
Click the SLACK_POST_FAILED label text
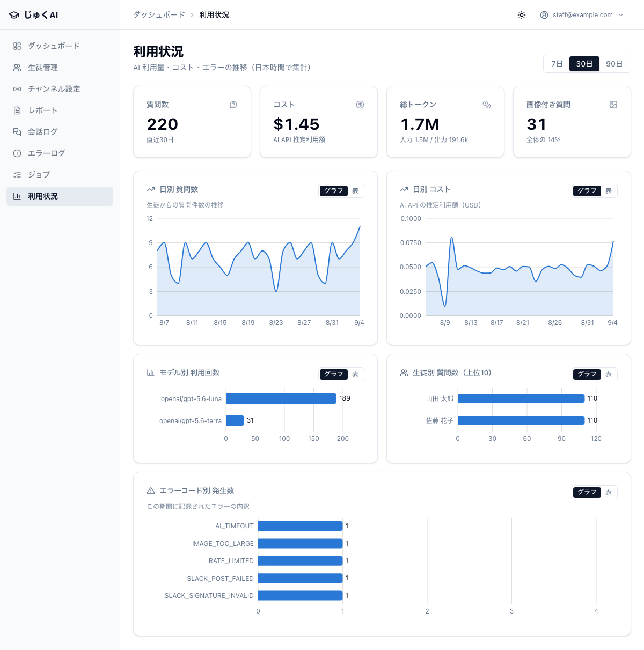point(220,579)
